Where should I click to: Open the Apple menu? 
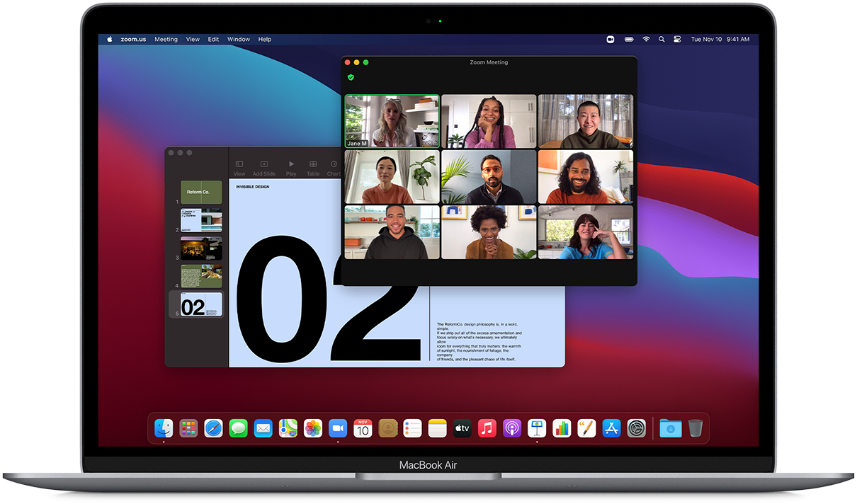click(x=110, y=40)
